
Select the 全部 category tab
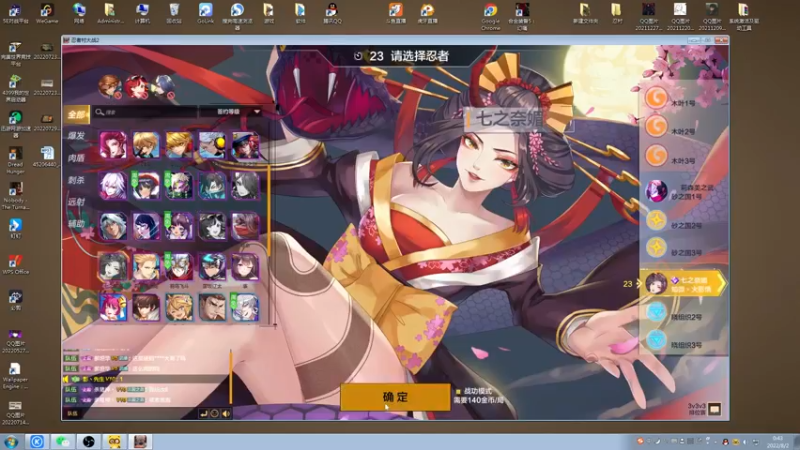[77, 114]
